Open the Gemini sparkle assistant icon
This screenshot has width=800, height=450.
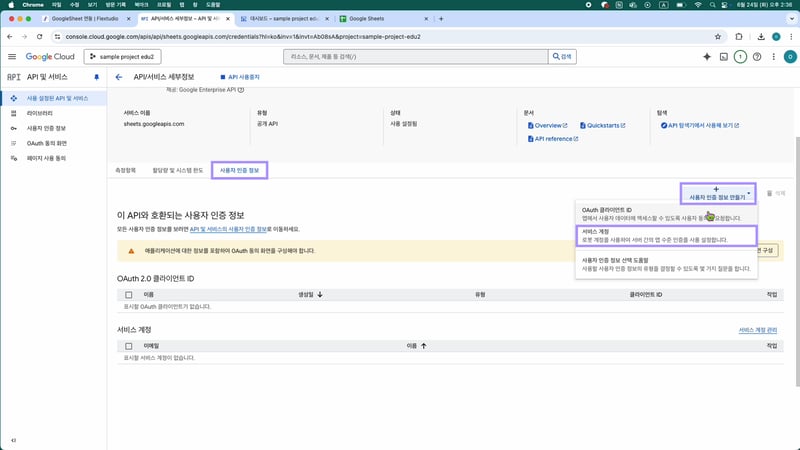click(707, 57)
